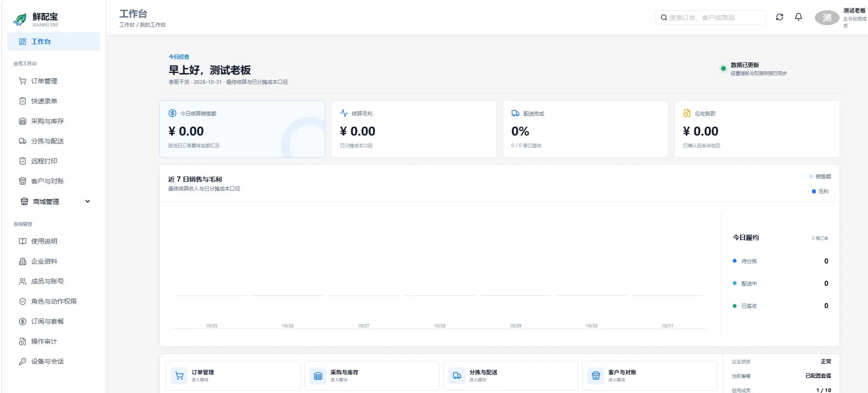The image size is (868, 393).
Task: Click the 订单管理 cart icon in sidebar
Action: [x=22, y=81]
